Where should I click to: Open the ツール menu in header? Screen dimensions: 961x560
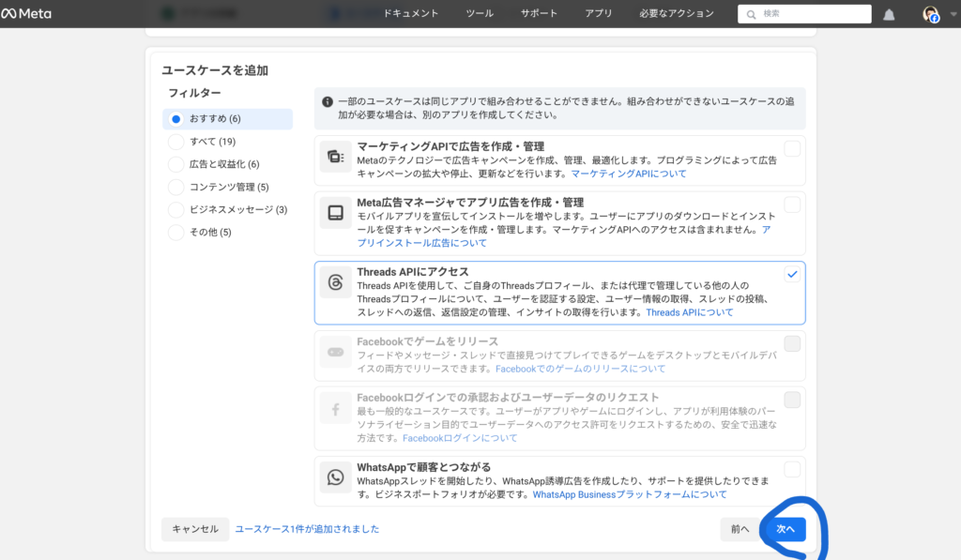480,14
